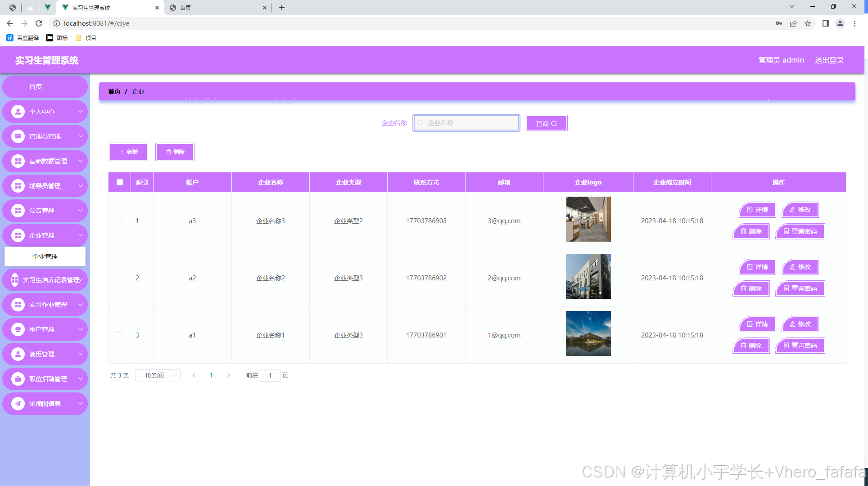868x486 pixels.
Task: Click the 职位招聘管理 briefcase icon
Action: click(x=18, y=379)
